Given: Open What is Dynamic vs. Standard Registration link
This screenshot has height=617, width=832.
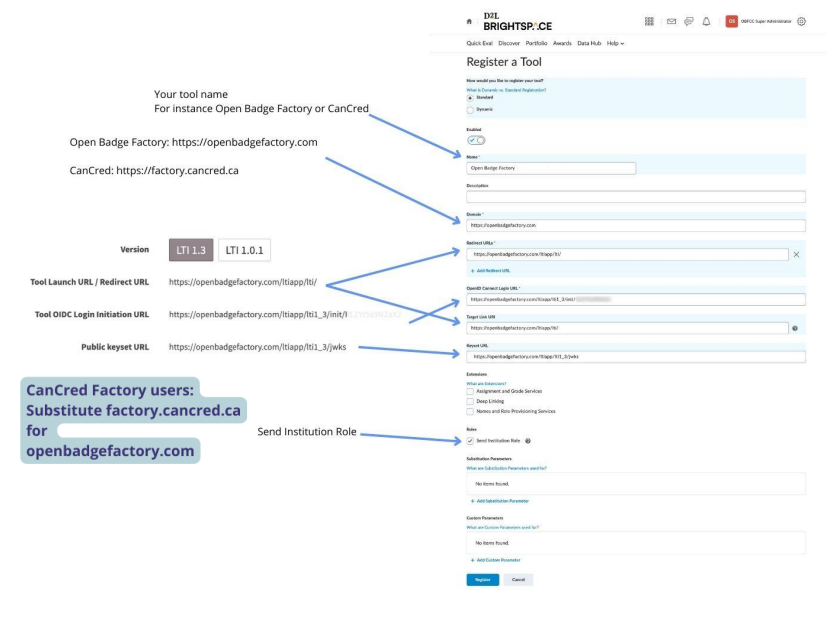Looking at the screenshot, I should 506,90.
